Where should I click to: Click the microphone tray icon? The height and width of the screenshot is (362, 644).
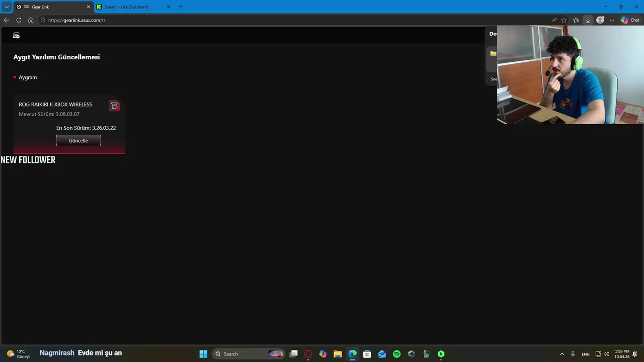tap(573, 354)
